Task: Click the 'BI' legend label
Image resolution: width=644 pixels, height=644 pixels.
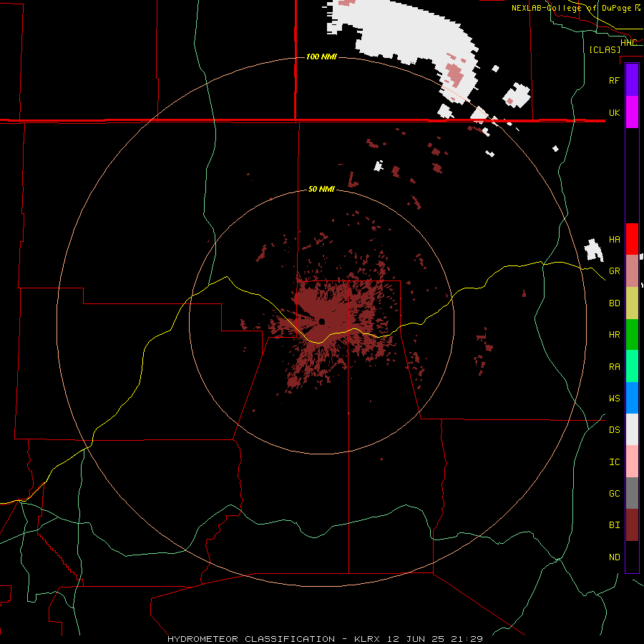Action: click(x=614, y=525)
